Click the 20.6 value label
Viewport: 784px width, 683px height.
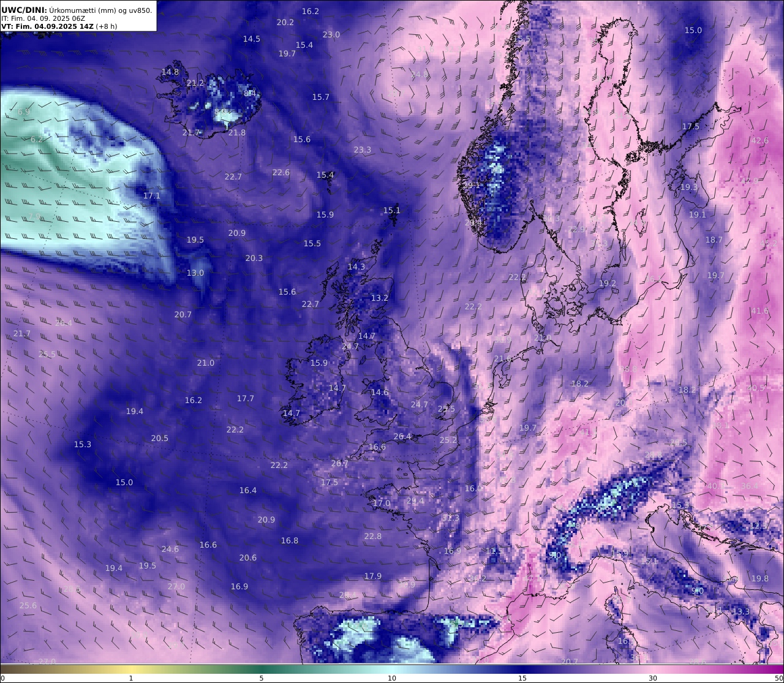(x=248, y=557)
